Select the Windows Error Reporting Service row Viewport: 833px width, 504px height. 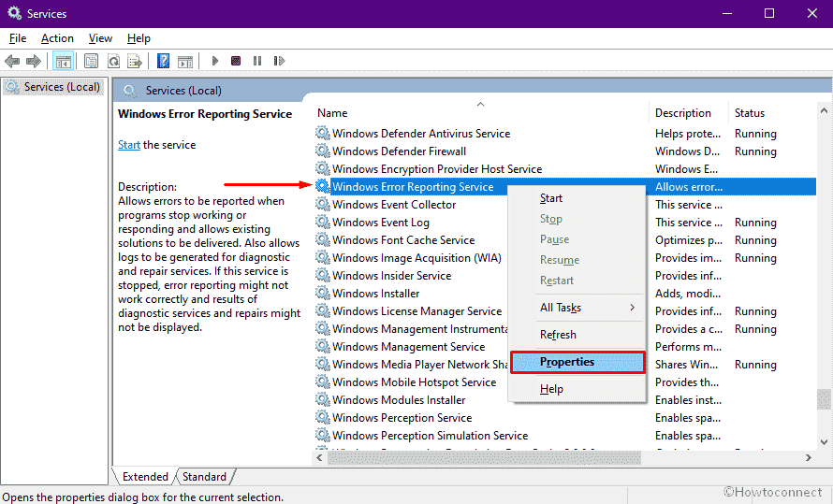pos(565,186)
